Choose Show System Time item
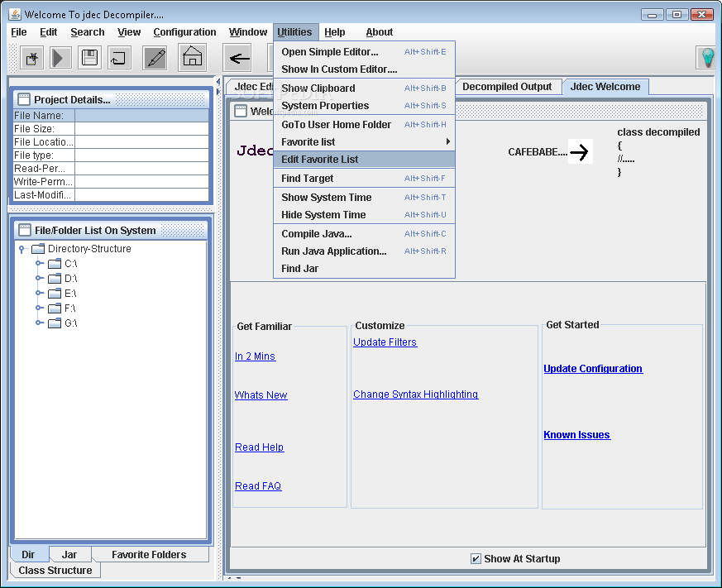The height and width of the screenshot is (588, 722). coord(364,198)
